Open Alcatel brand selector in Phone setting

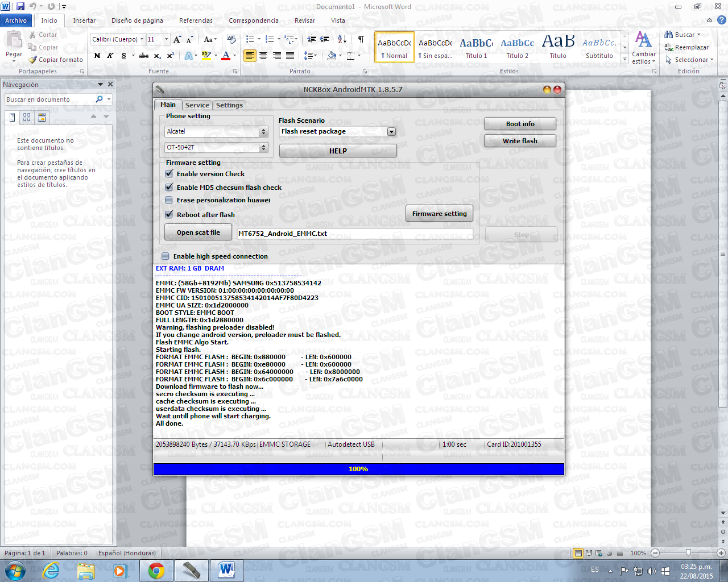point(216,131)
